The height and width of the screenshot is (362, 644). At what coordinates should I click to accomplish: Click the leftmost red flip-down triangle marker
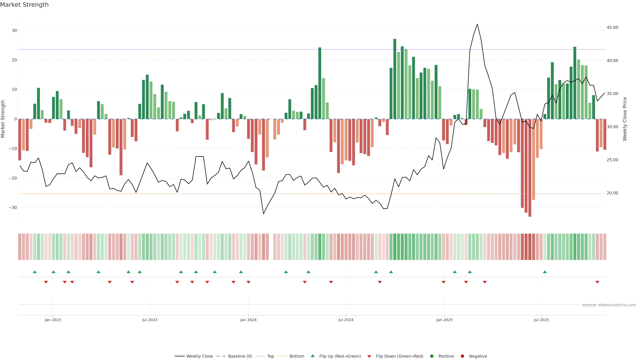coord(46,282)
